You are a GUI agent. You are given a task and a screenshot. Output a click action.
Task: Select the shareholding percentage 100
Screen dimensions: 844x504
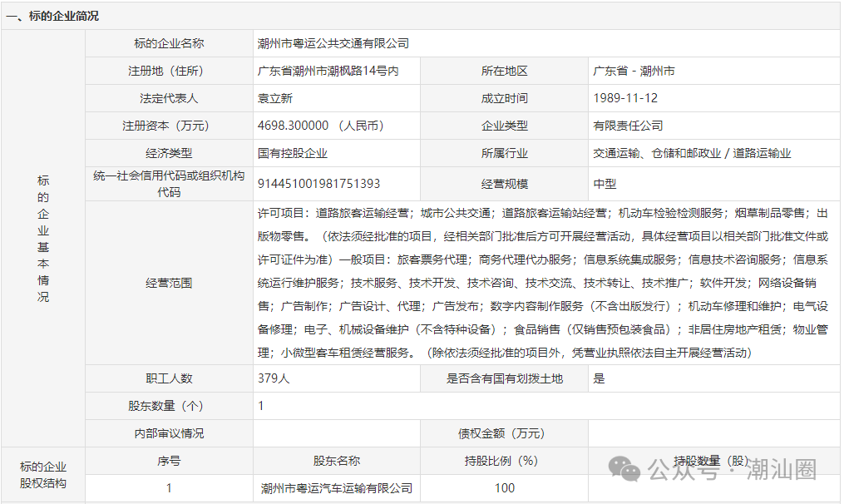pos(505,488)
